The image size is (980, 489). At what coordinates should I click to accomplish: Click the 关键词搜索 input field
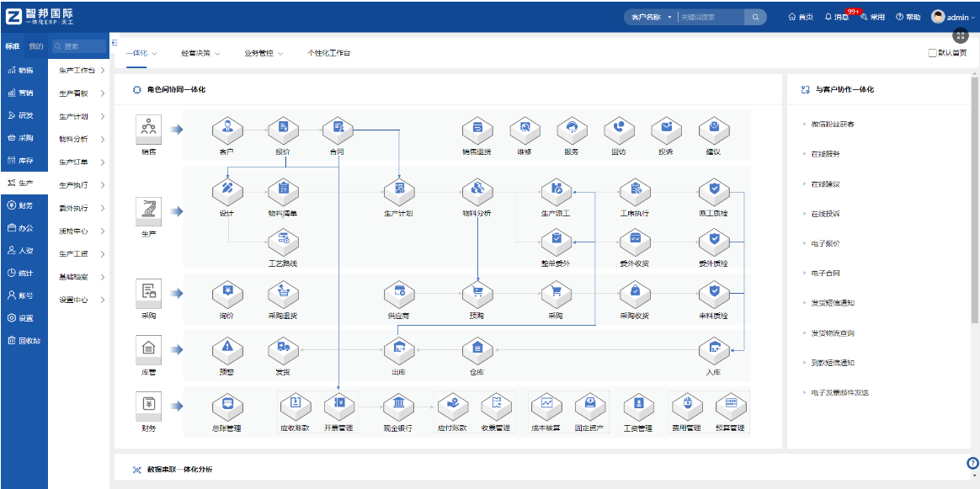point(711,17)
